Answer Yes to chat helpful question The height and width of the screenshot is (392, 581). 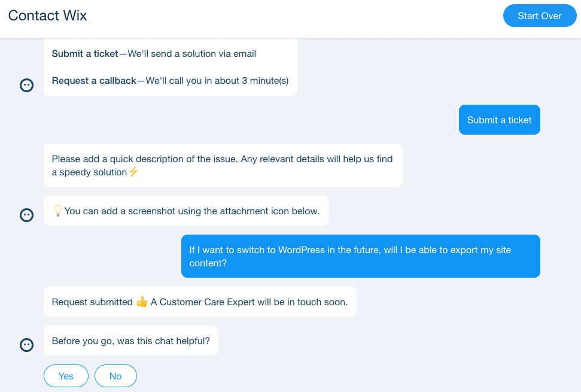click(x=66, y=376)
